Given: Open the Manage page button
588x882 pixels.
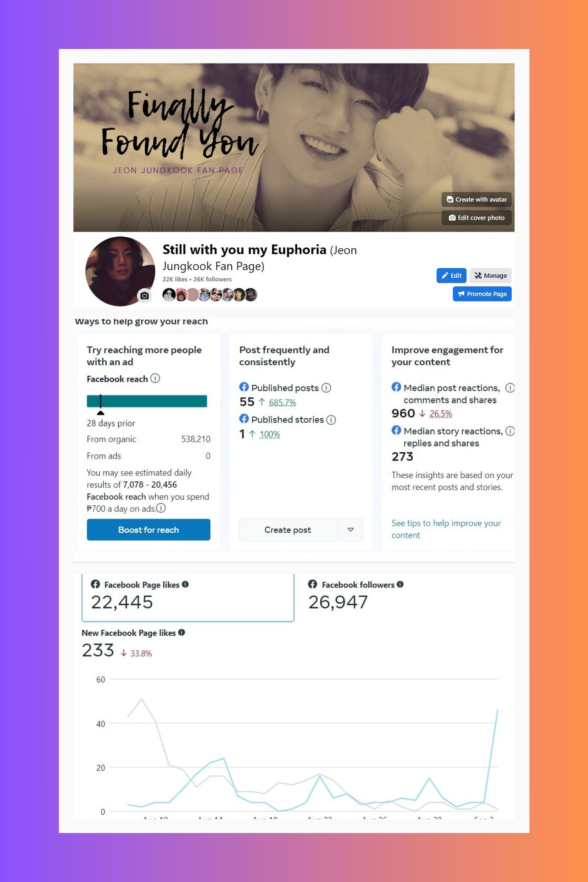Looking at the screenshot, I should (491, 276).
